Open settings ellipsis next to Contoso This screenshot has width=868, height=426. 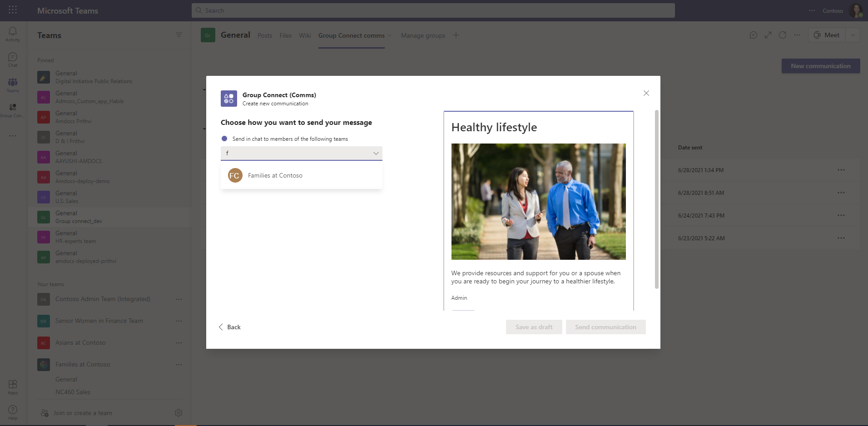tap(812, 10)
